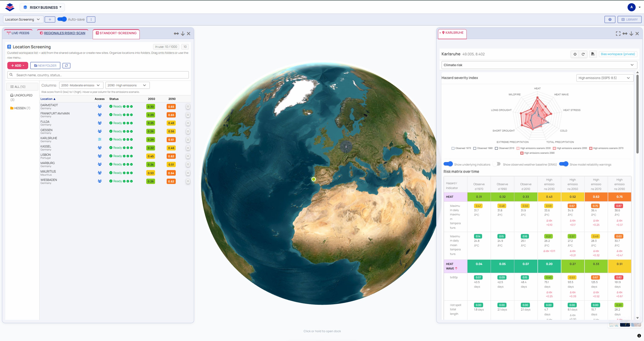
Task: Add a new workspace with plus button
Action: pyautogui.click(x=50, y=20)
